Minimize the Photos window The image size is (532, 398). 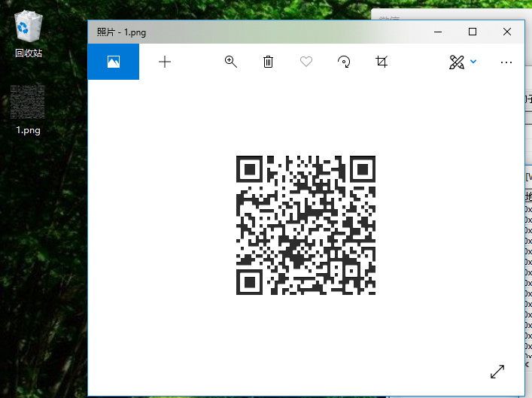[438, 32]
